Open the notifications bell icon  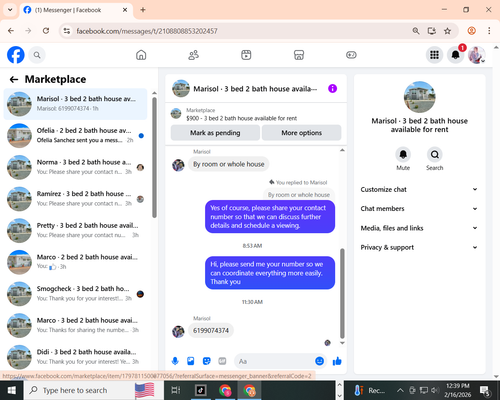coord(455,55)
